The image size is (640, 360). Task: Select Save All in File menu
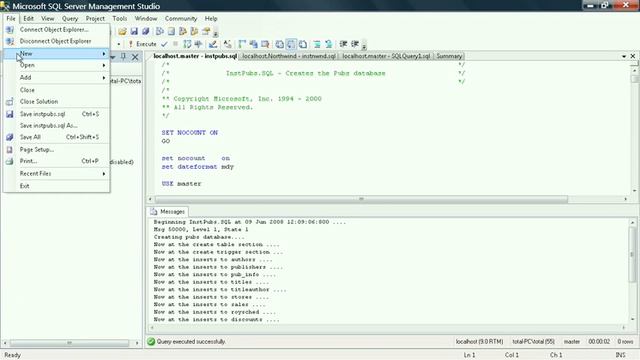click(x=57, y=137)
